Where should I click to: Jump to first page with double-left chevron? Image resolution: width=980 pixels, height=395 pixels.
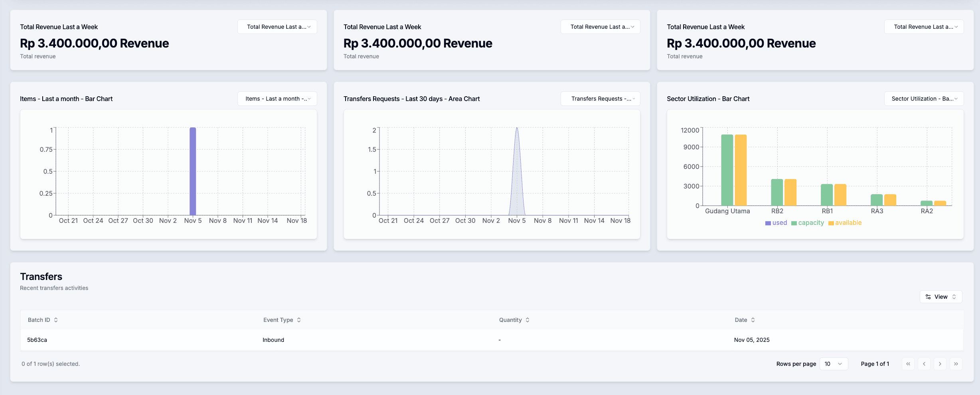pyautogui.click(x=908, y=364)
